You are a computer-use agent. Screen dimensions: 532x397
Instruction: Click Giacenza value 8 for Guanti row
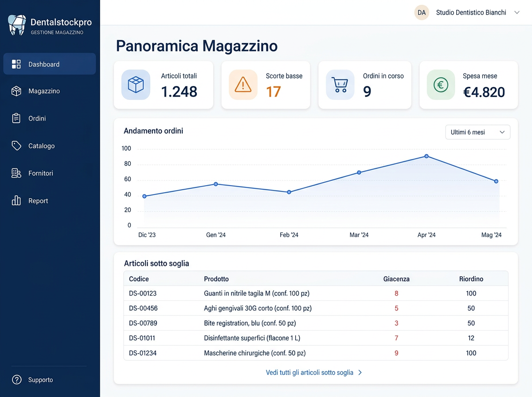pyautogui.click(x=396, y=293)
